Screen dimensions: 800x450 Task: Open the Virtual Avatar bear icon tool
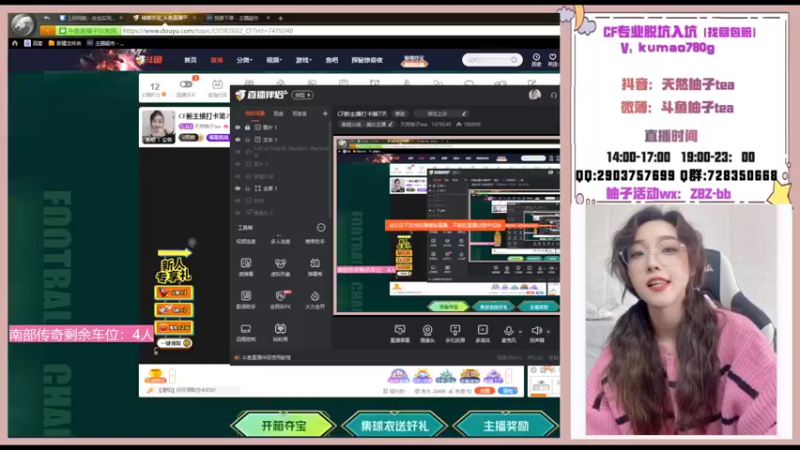[x=280, y=263]
